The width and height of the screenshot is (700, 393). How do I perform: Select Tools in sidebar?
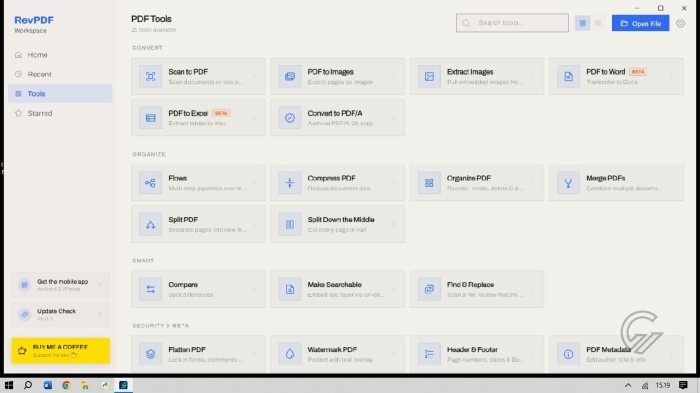(60, 93)
